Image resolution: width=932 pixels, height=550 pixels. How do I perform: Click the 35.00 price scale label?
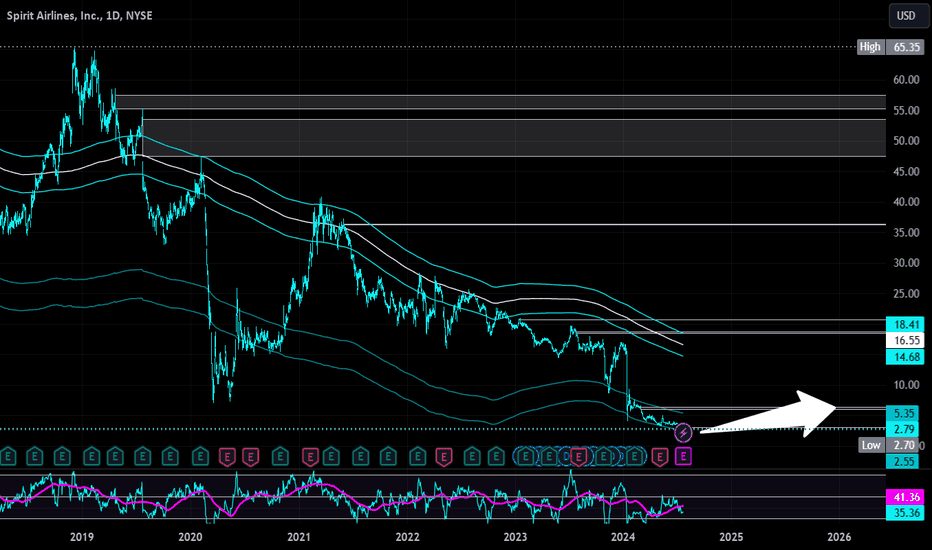pyautogui.click(x=906, y=232)
